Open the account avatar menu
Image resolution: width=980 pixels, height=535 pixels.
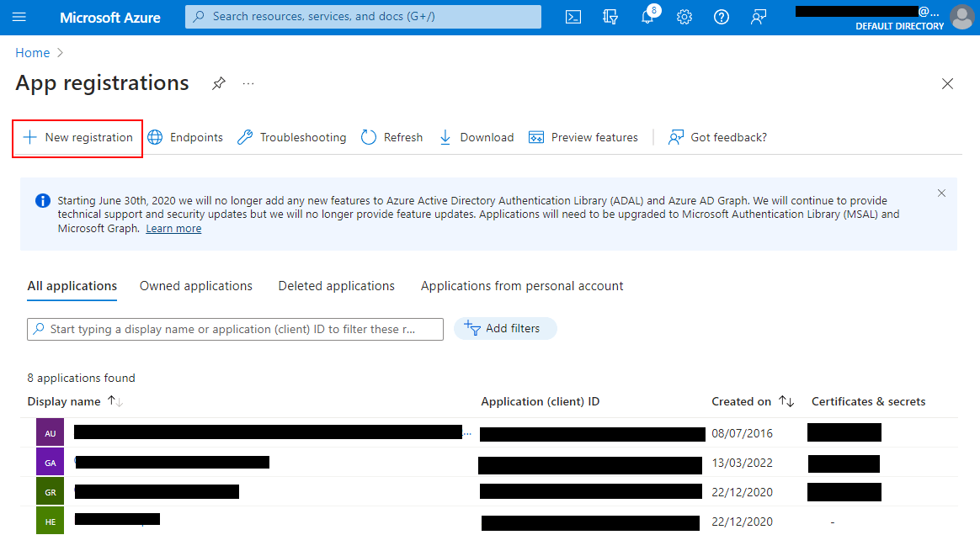pyautogui.click(x=961, y=17)
